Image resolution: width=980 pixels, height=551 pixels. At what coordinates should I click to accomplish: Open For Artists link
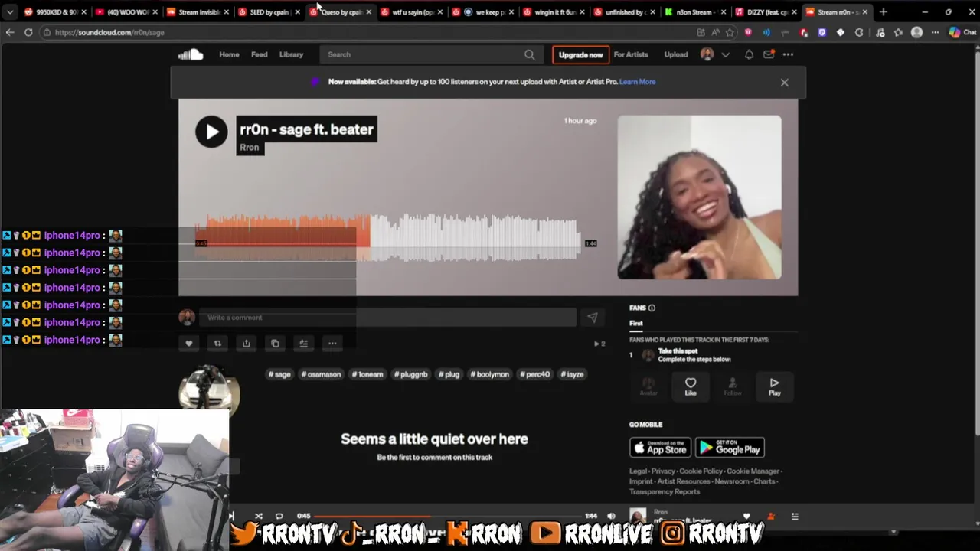coord(631,54)
